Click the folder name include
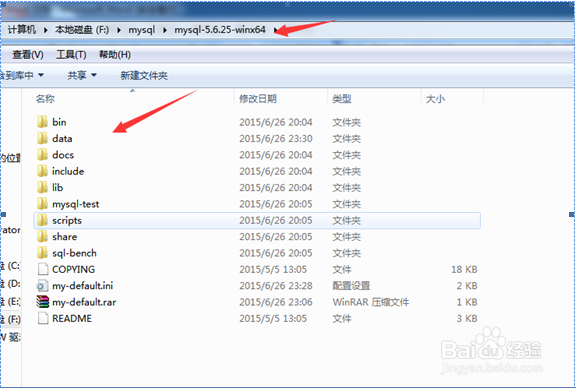 coord(68,171)
